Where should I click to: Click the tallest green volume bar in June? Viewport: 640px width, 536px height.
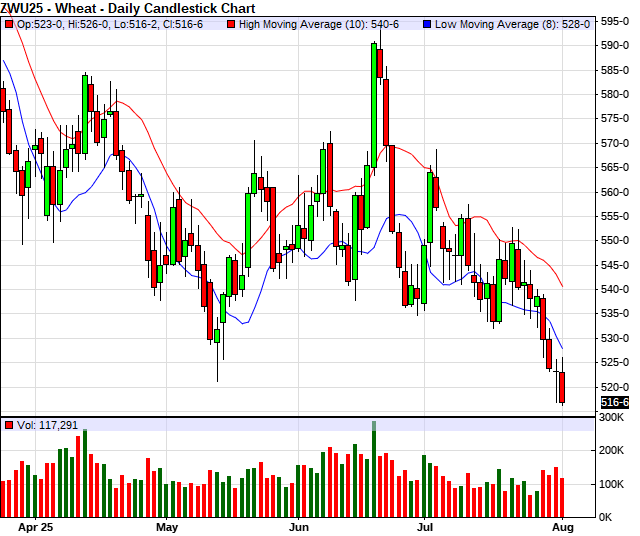pyautogui.click(x=374, y=472)
